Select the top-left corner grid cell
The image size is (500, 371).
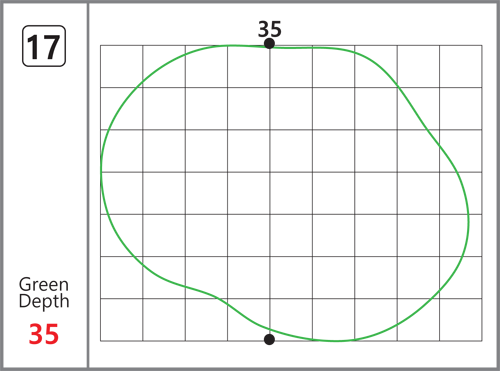coord(122,66)
